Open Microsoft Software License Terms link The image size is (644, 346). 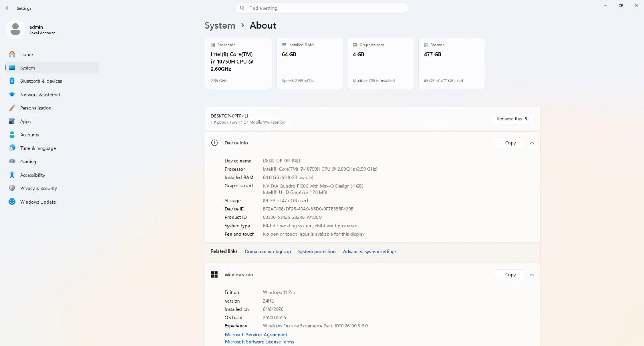point(259,342)
